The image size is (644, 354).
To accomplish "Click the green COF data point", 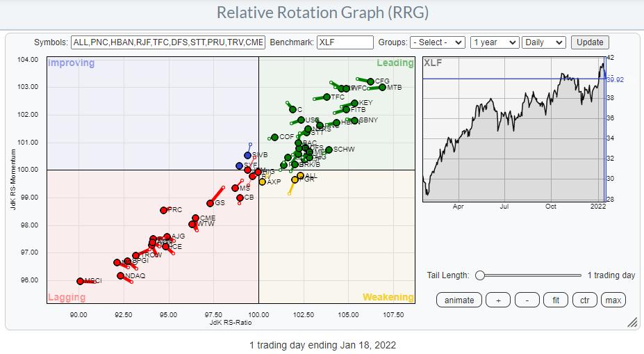I will point(274,137).
